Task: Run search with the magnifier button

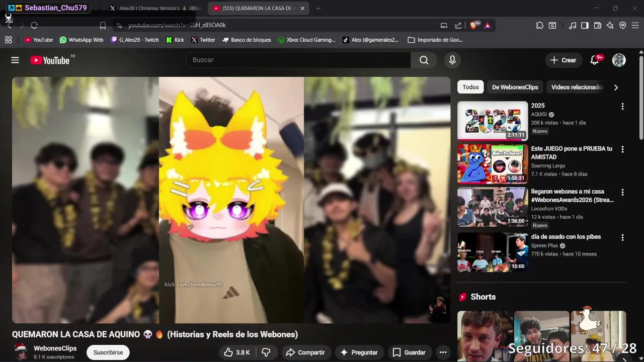Action: 424,60
